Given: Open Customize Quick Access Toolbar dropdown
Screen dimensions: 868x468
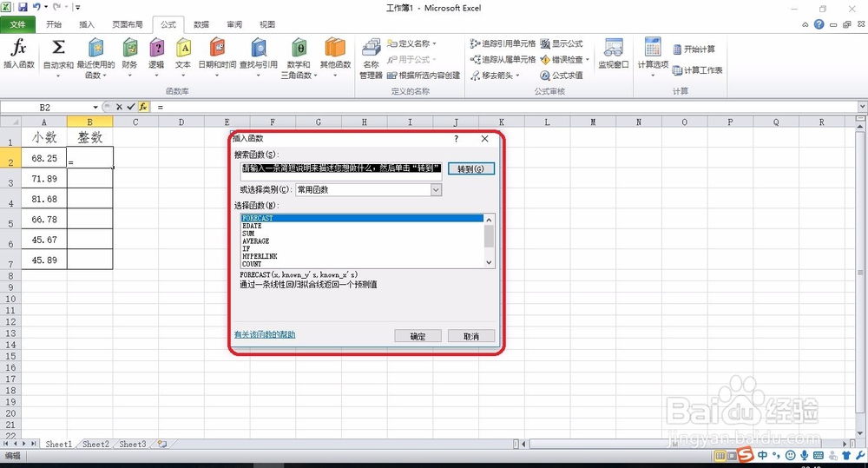Looking at the screenshot, I should click(x=78, y=7).
